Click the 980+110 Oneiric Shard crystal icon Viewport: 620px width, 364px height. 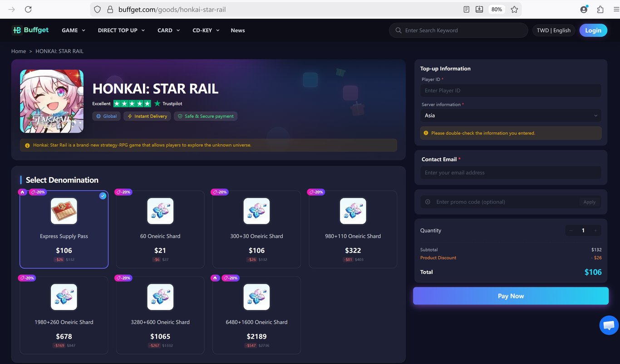coord(353,211)
